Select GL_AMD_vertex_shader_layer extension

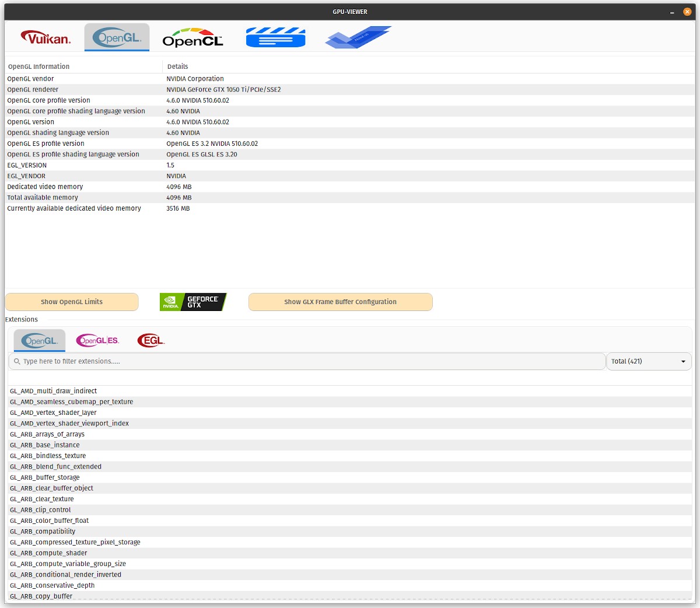350,413
